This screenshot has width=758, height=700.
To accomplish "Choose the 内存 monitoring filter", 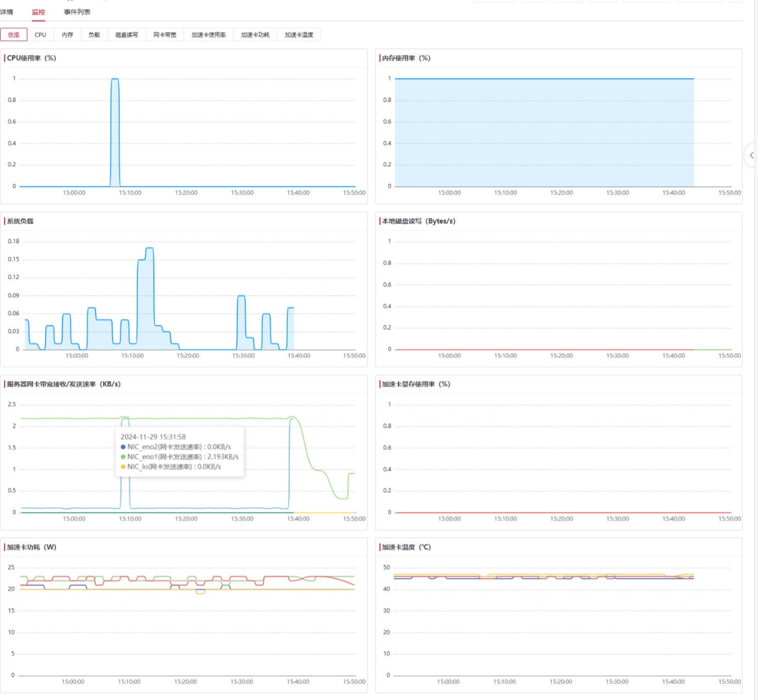I will [68, 35].
